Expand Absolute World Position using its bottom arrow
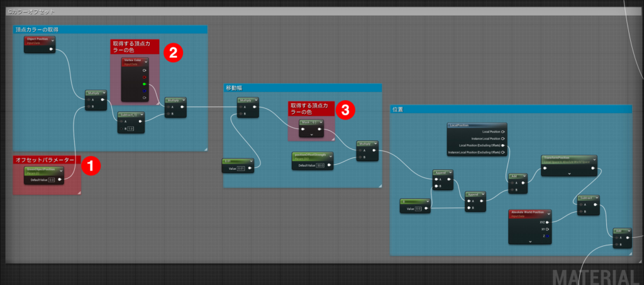 tap(530, 242)
